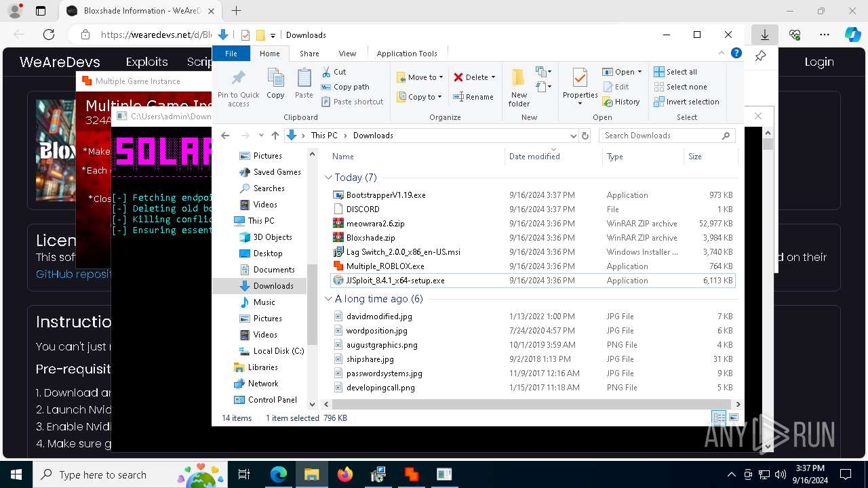868x488 pixels.
Task: Collapse the Today (7) group
Action: click(x=328, y=178)
